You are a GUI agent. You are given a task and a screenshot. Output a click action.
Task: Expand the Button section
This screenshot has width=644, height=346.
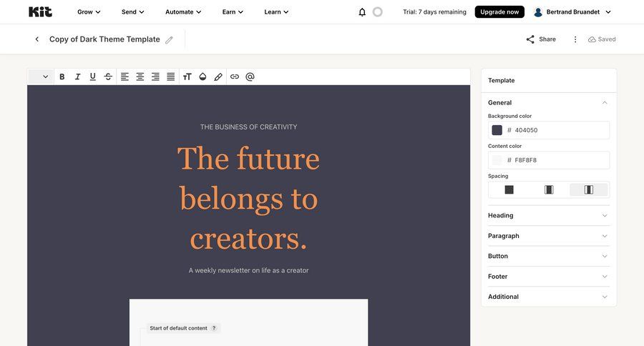(x=549, y=256)
